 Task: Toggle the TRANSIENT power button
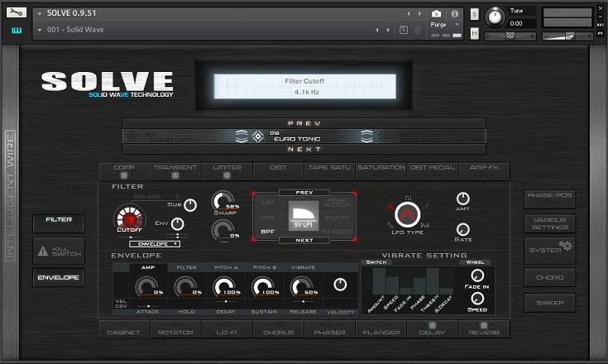pyautogui.click(x=175, y=175)
